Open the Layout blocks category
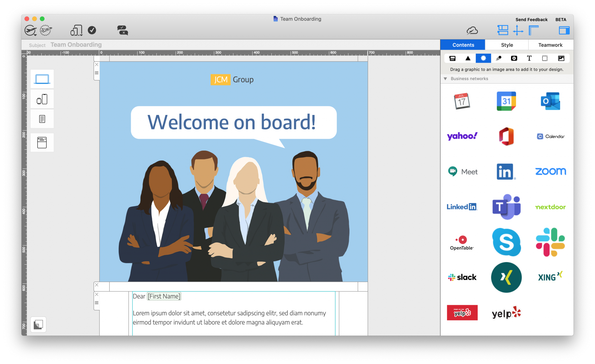 [452, 58]
